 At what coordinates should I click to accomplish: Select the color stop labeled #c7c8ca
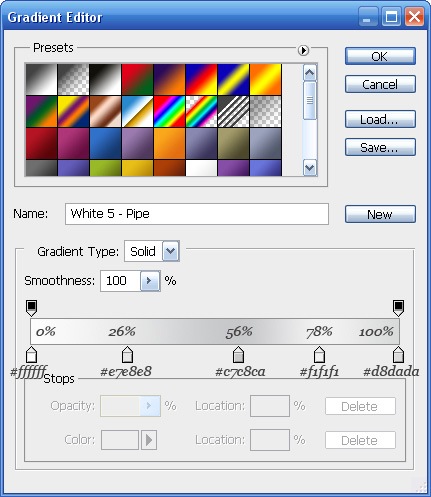pos(238,355)
